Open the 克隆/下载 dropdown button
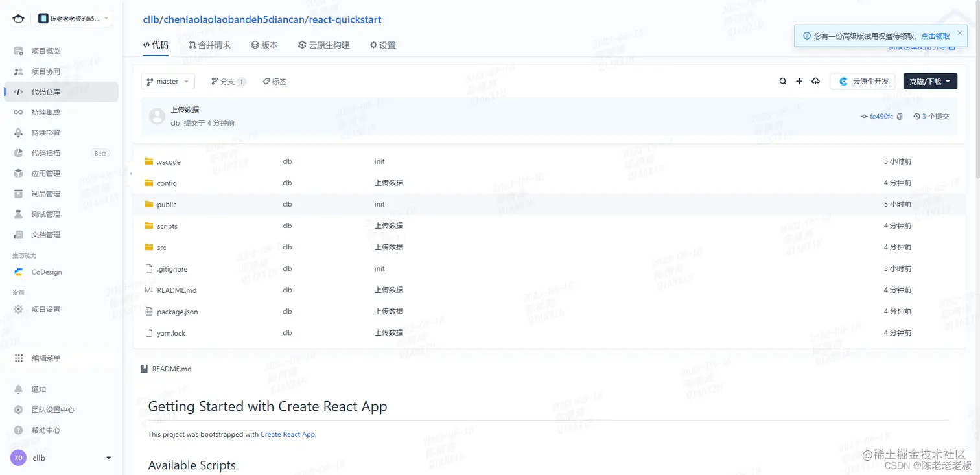The width and height of the screenshot is (980, 475). click(x=930, y=82)
